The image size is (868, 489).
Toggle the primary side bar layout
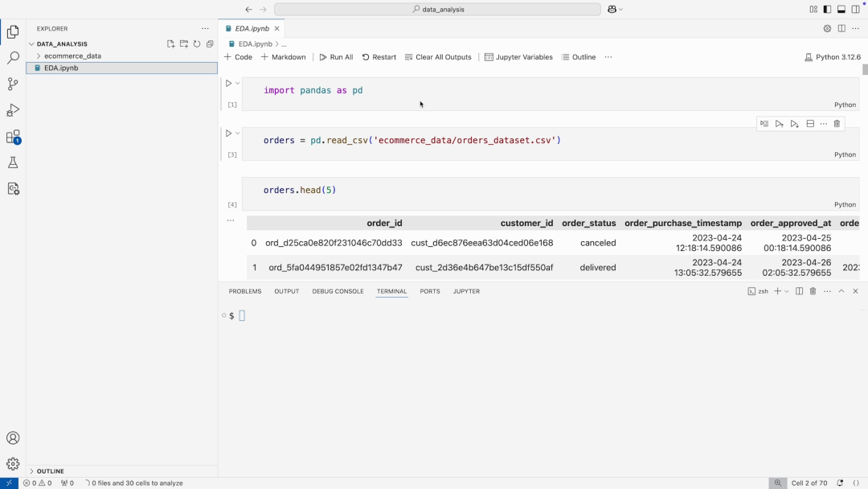click(827, 10)
